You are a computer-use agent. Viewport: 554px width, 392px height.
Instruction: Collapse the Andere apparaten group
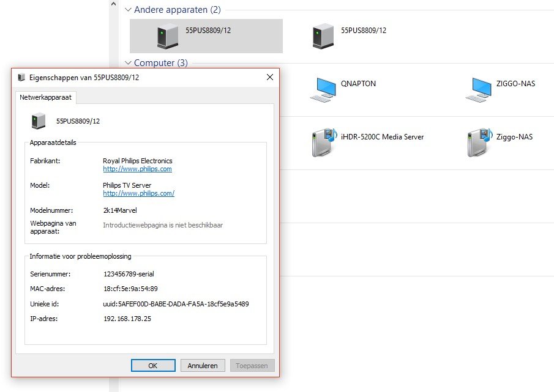click(129, 10)
